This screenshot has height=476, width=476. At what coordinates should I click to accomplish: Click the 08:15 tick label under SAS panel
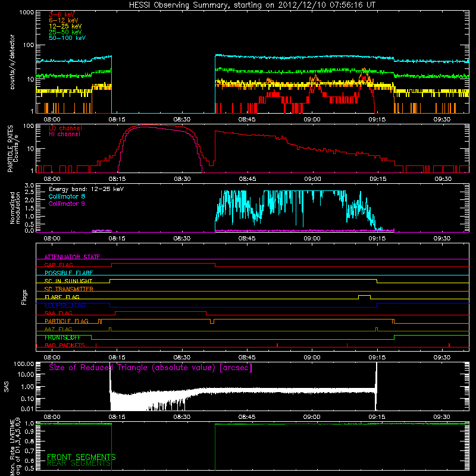117,417
